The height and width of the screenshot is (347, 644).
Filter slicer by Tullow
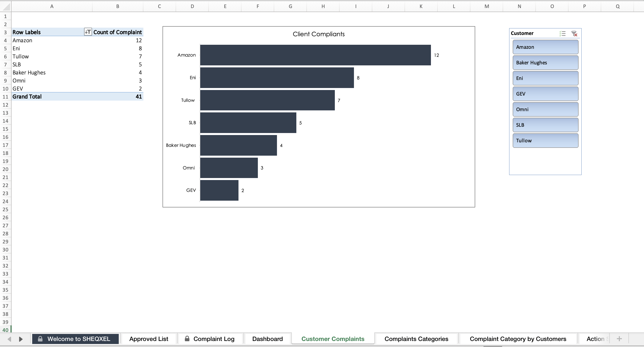545,141
